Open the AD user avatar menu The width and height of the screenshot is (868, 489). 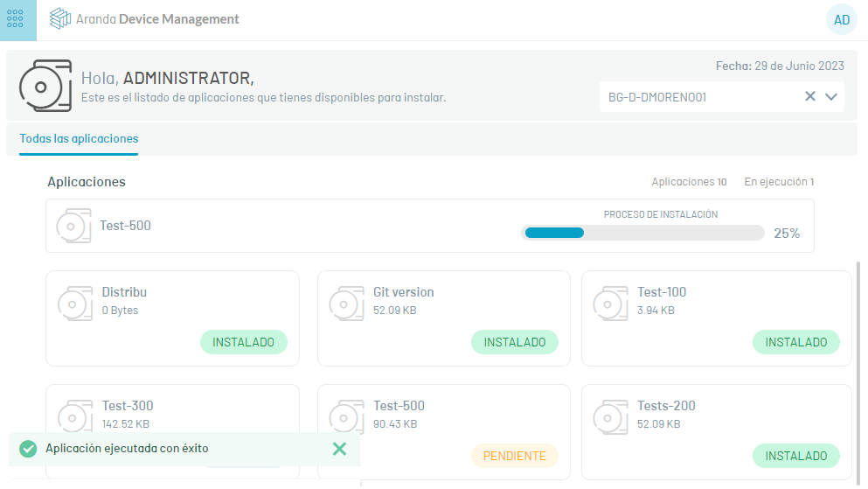point(842,20)
